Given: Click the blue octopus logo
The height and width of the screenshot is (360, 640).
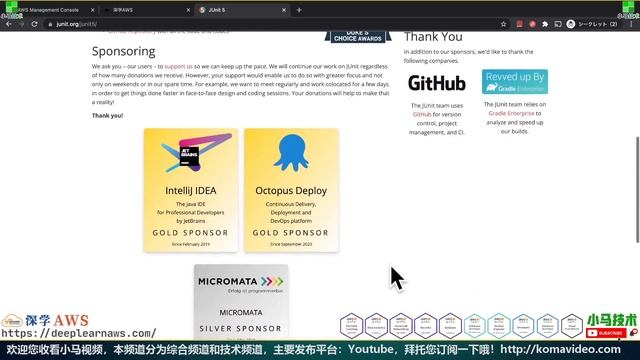Looking at the screenshot, I should 291,152.
